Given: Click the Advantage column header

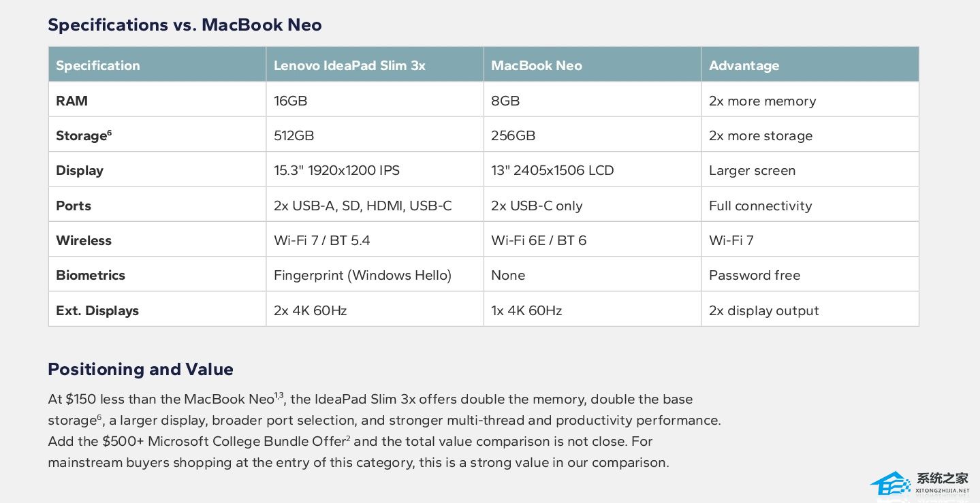Looking at the screenshot, I should (810, 65).
